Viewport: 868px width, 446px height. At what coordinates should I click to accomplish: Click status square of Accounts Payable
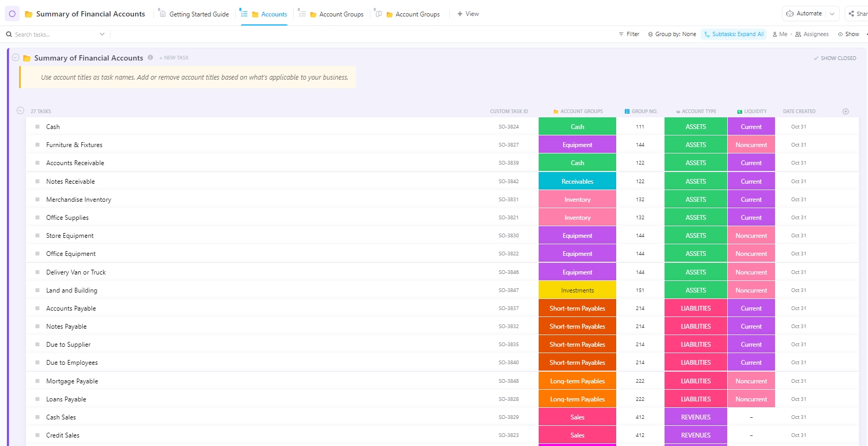(37, 308)
